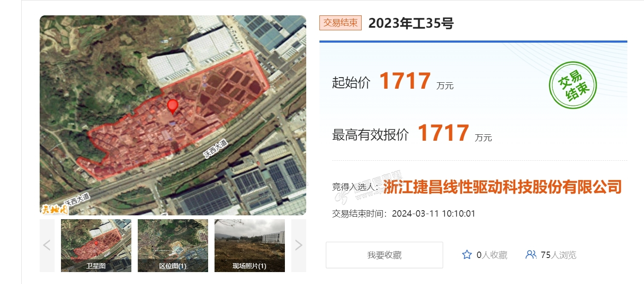This screenshot has height=284, width=644.
Task: Click the 起始价 1717 price figure
Action: [x=405, y=81]
